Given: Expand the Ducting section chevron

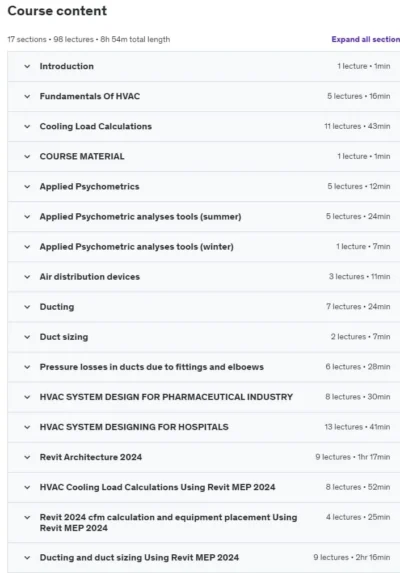Looking at the screenshot, I should coord(27,307).
